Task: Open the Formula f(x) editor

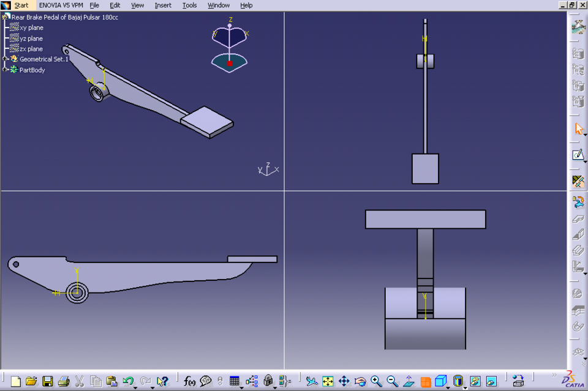Action: pos(188,381)
